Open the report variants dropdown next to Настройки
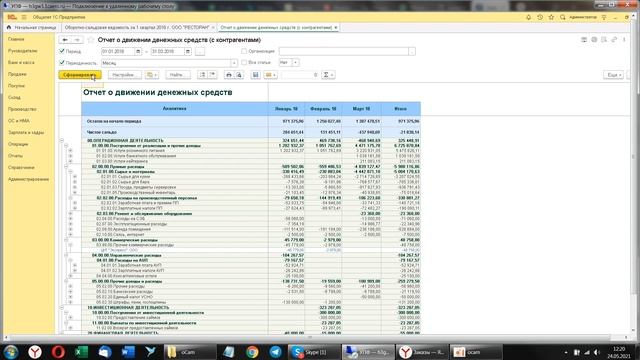The height and width of the screenshot is (360, 640). pyautogui.click(x=152, y=75)
